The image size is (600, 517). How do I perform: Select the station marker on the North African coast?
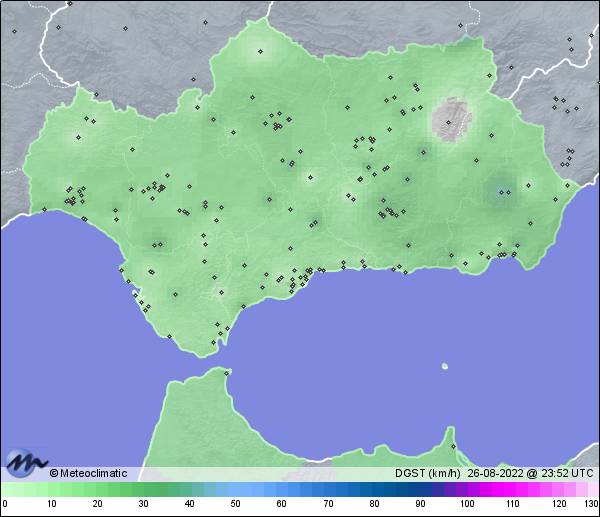tap(452, 446)
